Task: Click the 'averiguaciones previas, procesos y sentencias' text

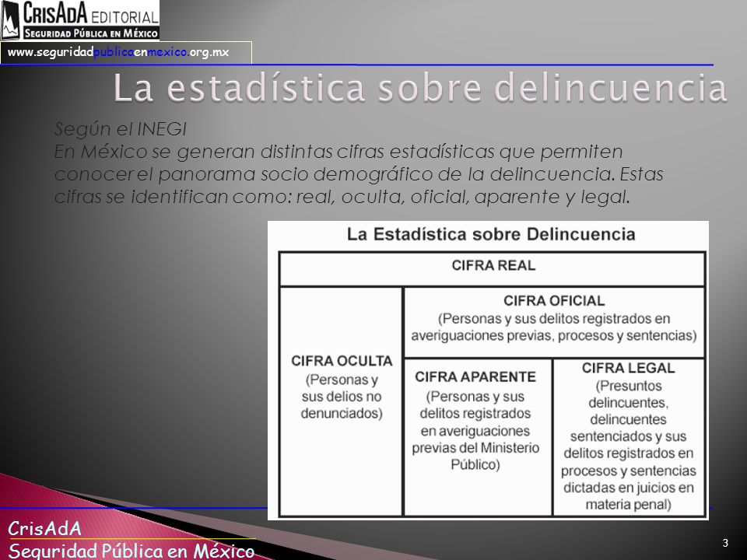Action: tap(553, 335)
